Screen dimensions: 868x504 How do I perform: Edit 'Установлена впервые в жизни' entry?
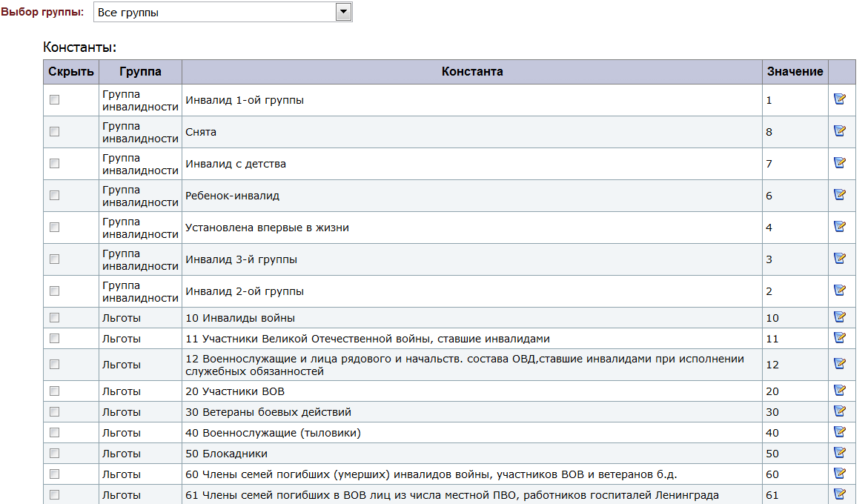click(x=840, y=227)
